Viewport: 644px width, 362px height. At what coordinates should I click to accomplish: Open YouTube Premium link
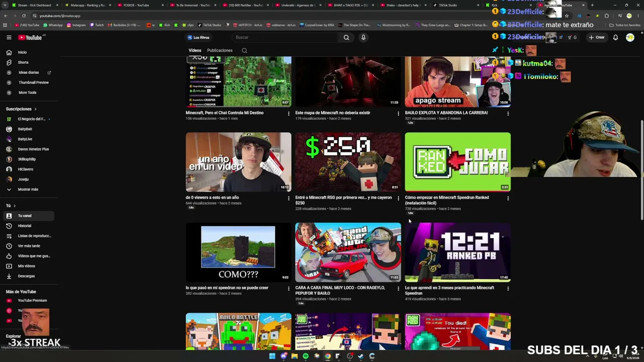coord(28,301)
